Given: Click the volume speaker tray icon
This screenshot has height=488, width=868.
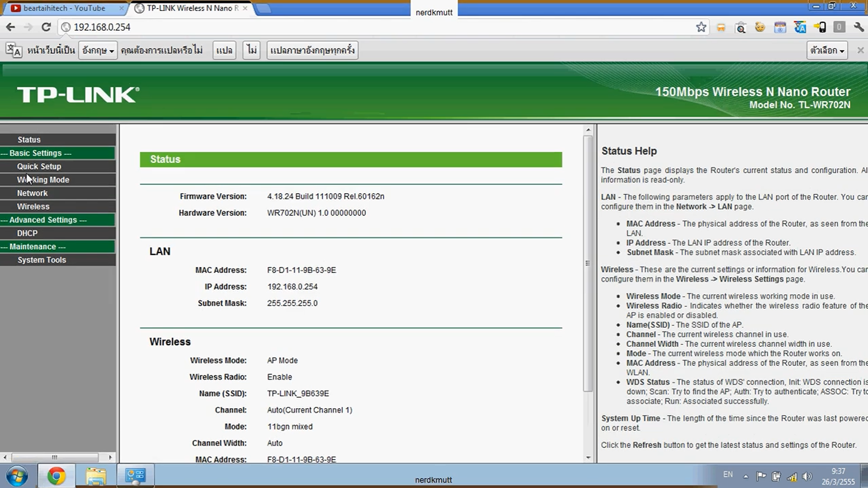Looking at the screenshot, I should point(807,476).
